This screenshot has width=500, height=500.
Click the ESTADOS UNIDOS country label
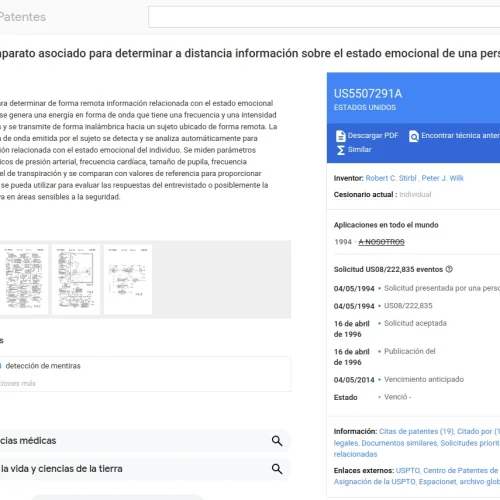click(365, 107)
